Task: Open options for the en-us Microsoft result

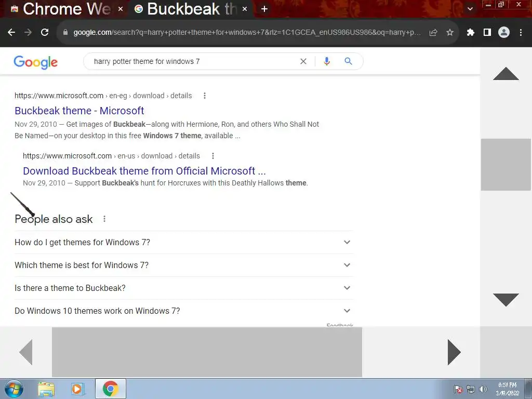Action: (x=212, y=156)
